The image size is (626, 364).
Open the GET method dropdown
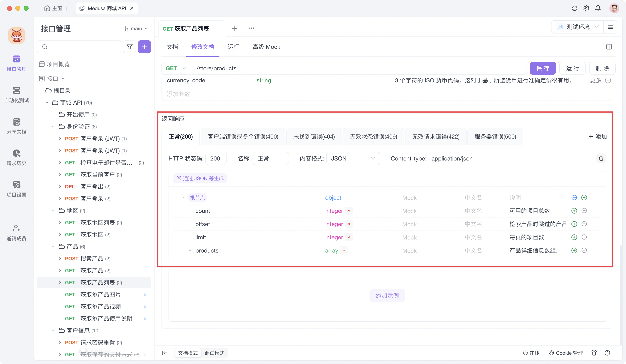click(x=176, y=68)
